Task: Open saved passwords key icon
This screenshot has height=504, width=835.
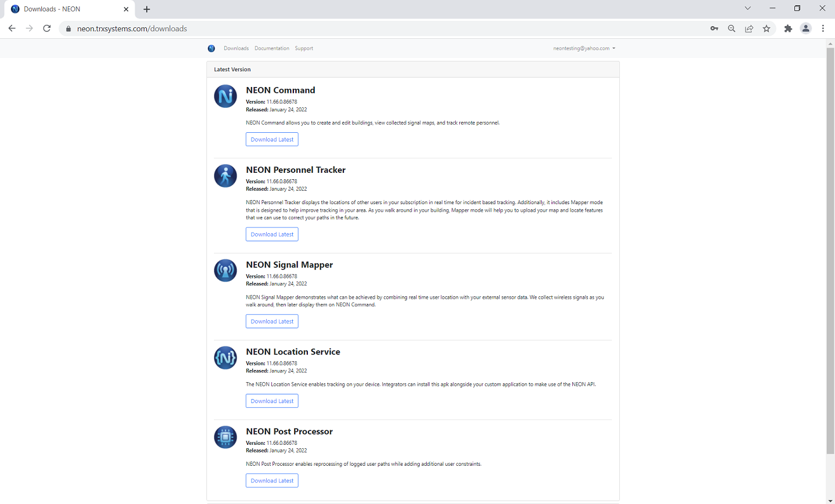Action: pos(714,28)
